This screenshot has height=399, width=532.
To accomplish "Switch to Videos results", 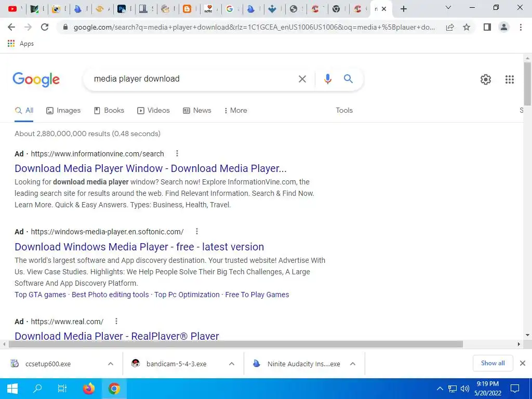I will (153, 110).
